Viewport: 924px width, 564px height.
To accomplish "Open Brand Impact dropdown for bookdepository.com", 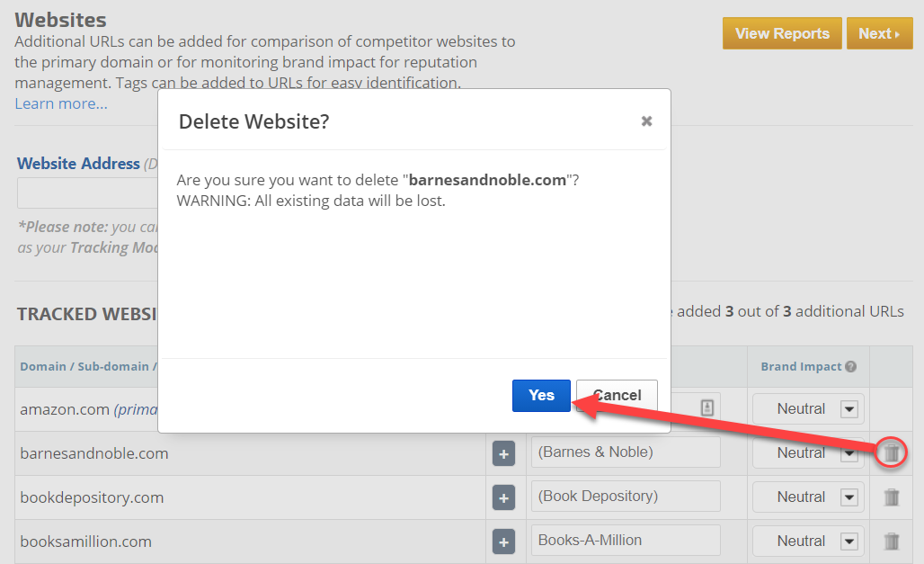I will pyautogui.click(x=848, y=497).
